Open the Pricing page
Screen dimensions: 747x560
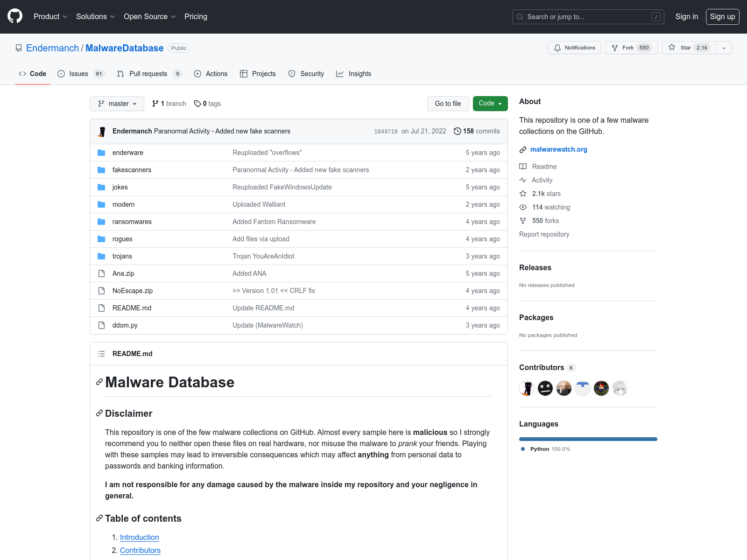click(x=196, y=16)
